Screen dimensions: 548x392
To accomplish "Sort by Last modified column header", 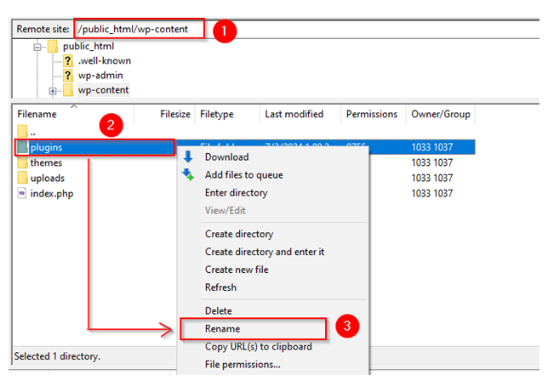I will coord(300,114).
